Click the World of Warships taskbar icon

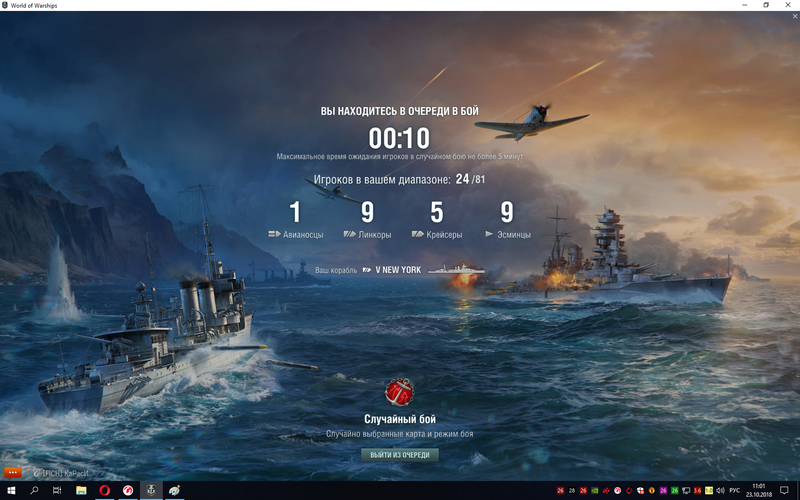point(151,490)
